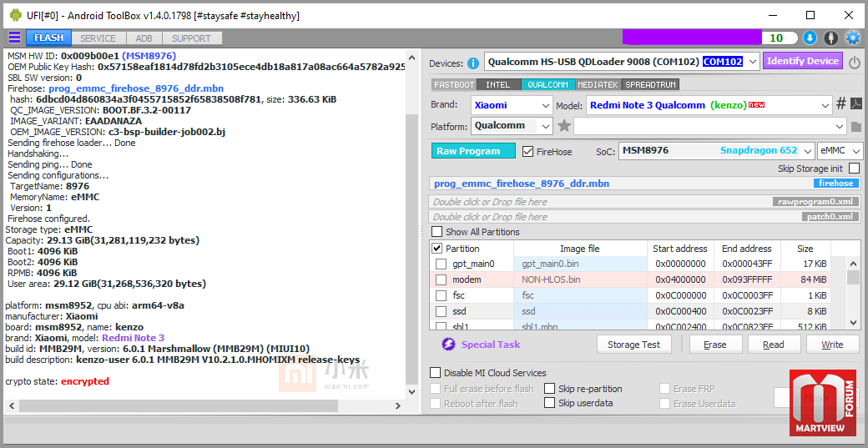Click the End address column header
The image size is (868, 448).
tap(747, 249)
